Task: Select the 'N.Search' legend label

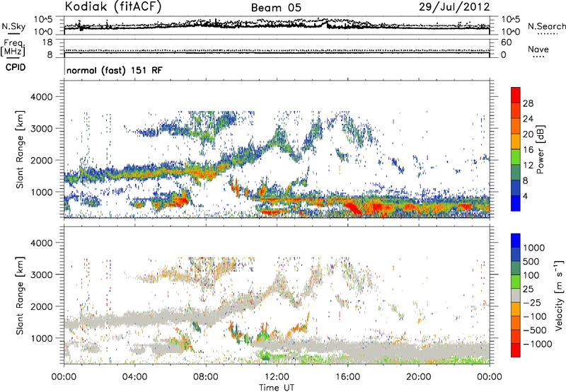Action: 546,26
